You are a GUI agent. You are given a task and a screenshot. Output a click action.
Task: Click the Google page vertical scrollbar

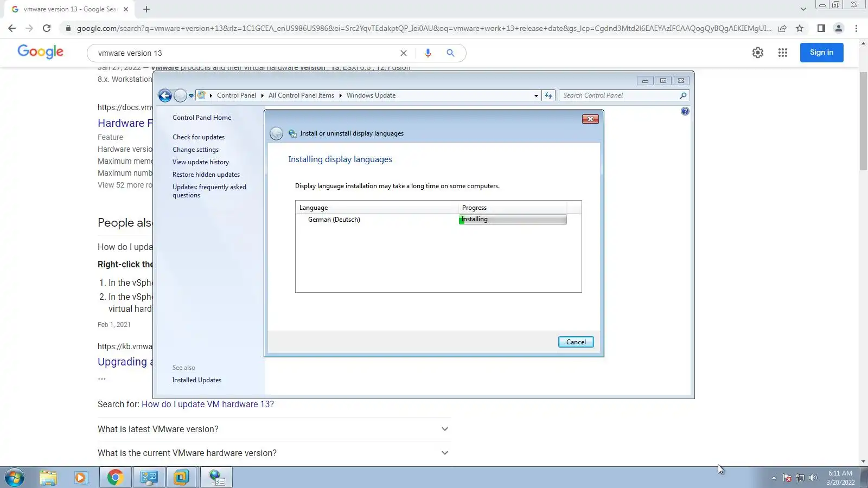click(x=863, y=122)
